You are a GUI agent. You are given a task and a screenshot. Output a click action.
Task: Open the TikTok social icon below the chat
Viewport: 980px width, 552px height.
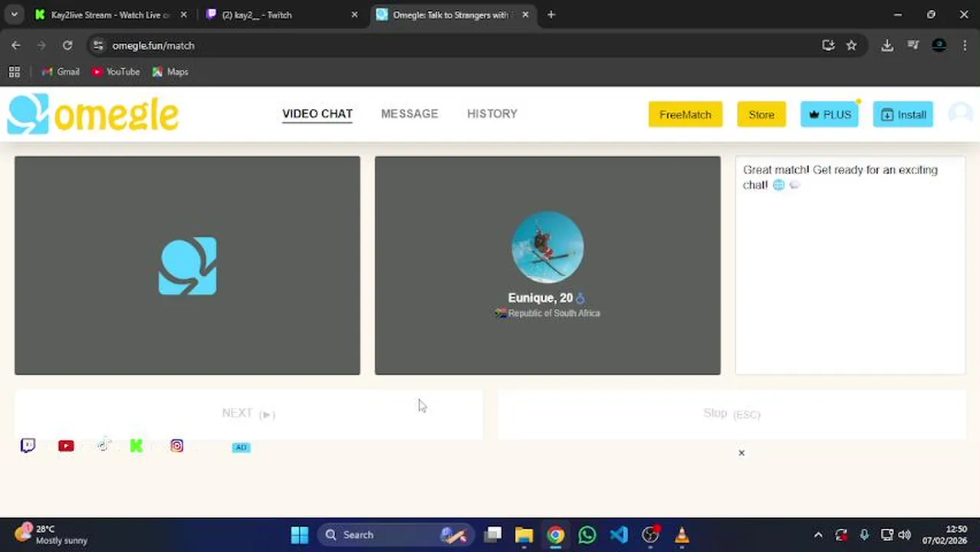(104, 445)
